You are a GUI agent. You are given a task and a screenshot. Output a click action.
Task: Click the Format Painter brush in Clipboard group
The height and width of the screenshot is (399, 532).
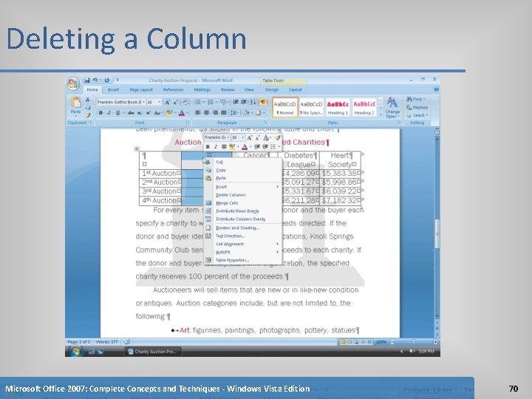click(88, 115)
